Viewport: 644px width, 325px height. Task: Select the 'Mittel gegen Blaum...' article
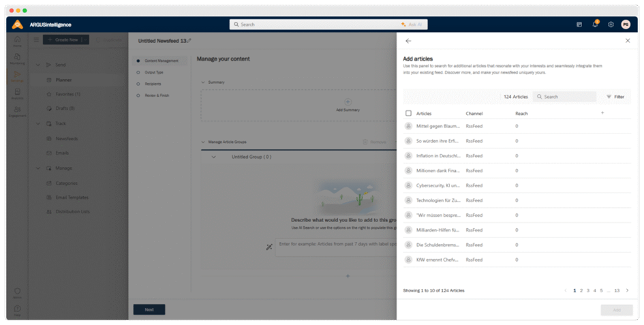pyautogui.click(x=438, y=126)
